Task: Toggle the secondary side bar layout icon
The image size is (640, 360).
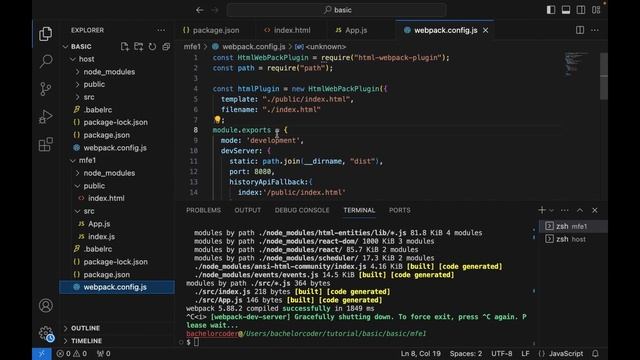Action: (x=581, y=10)
